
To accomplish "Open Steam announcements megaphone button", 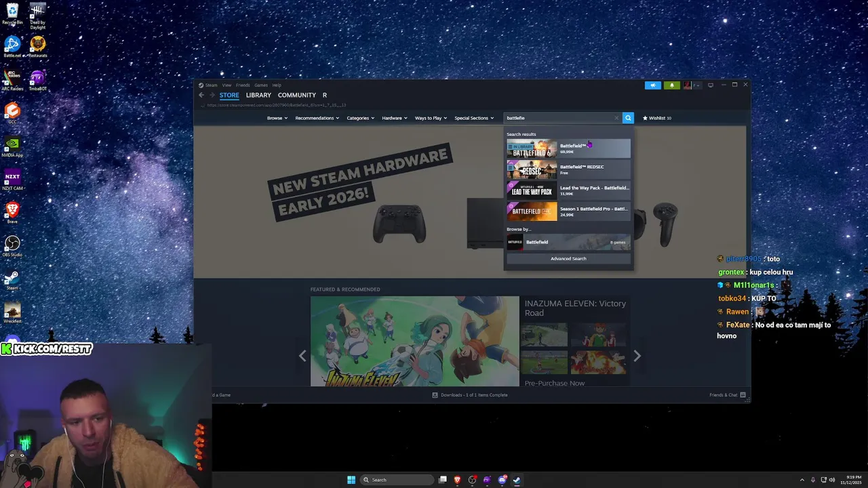I will pyautogui.click(x=653, y=85).
